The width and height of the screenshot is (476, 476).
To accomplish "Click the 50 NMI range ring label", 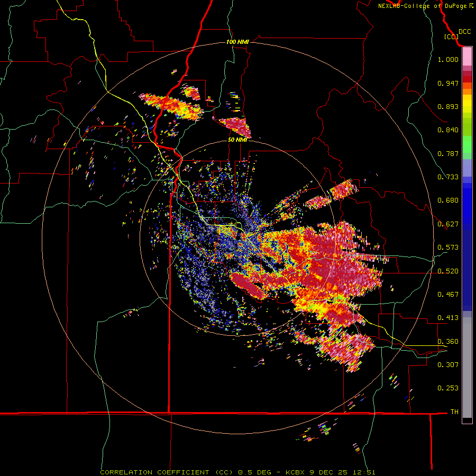I will coord(237,140).
